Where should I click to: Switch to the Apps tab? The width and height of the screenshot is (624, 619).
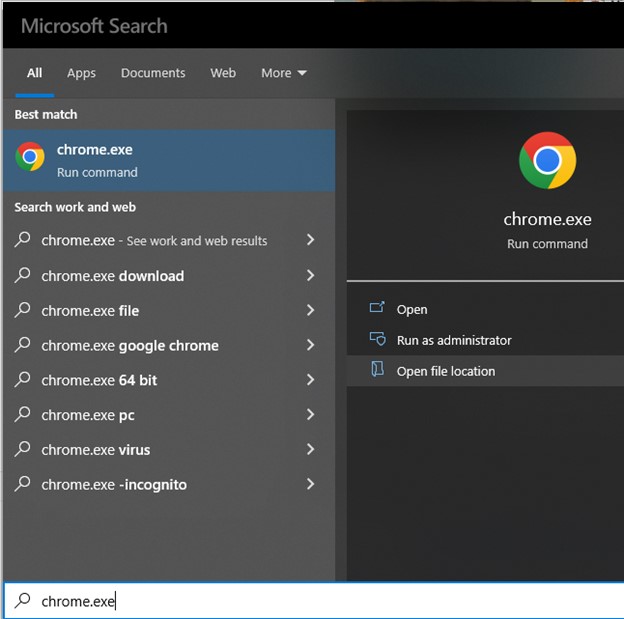[x=81, y=73]
